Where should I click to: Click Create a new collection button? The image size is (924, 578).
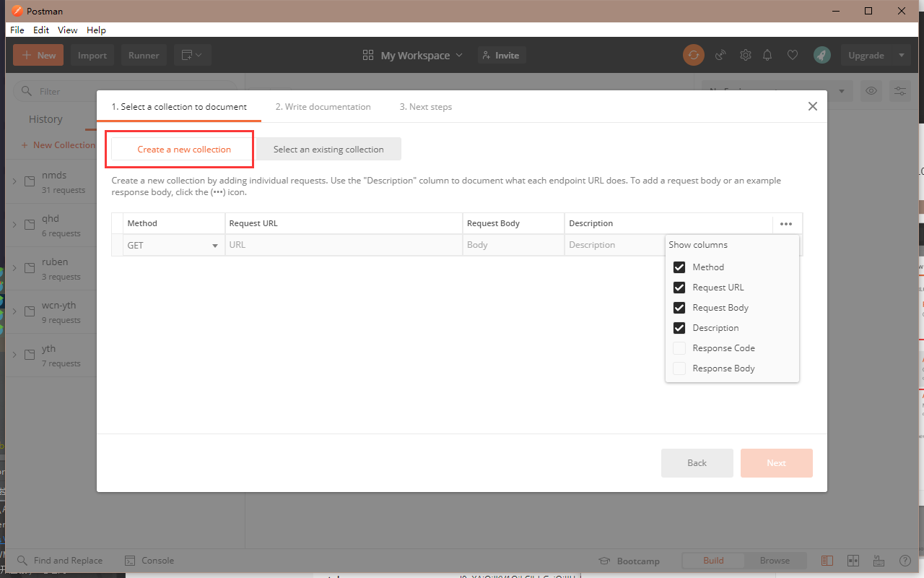click(x=184, y=150)
